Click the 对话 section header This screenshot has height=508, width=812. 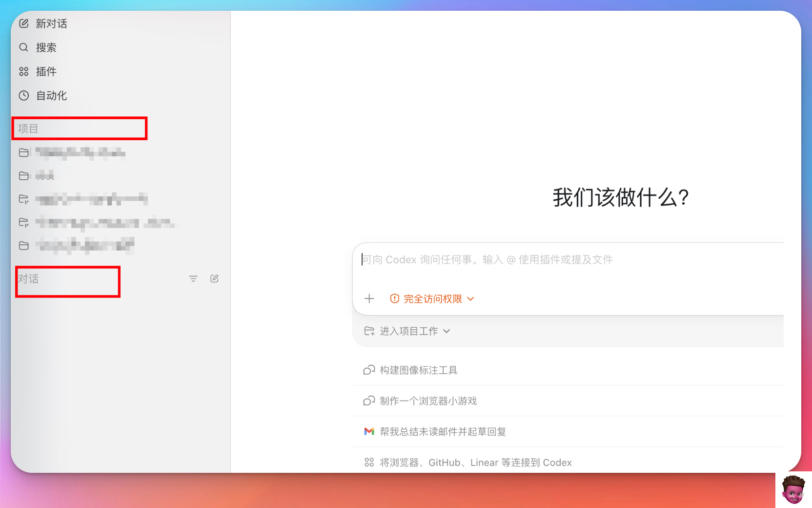click(28, 278)
